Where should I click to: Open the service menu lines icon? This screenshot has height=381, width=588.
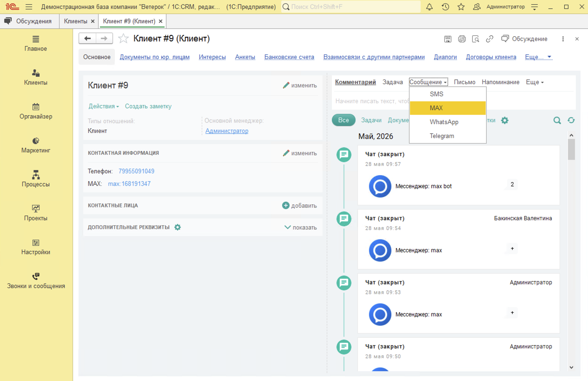pyautogui.click(x=535, y=7)
